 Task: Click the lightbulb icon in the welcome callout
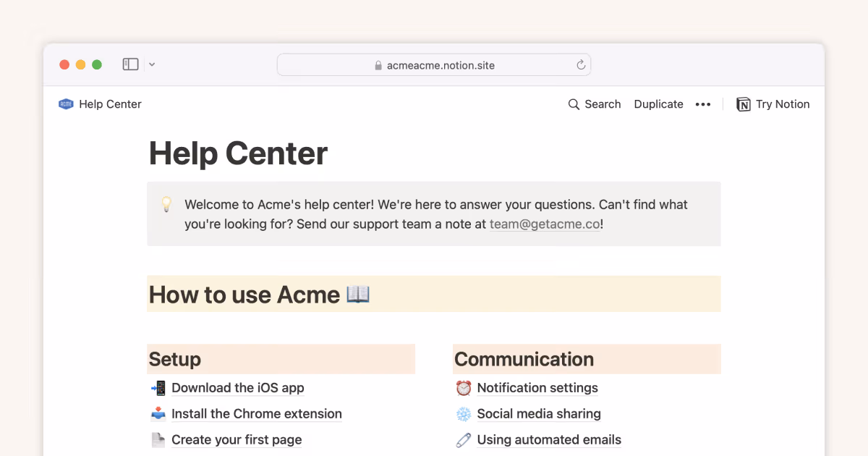click(166, 205)
